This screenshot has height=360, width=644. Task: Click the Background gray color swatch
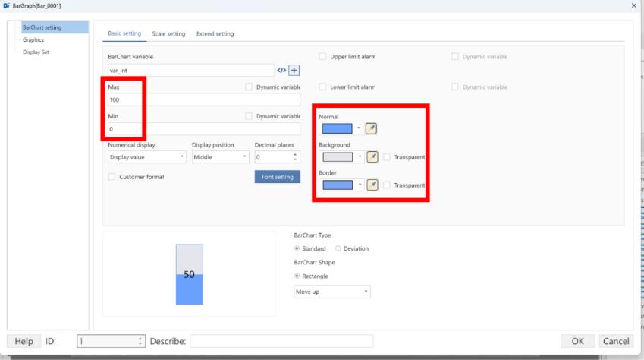338,156
